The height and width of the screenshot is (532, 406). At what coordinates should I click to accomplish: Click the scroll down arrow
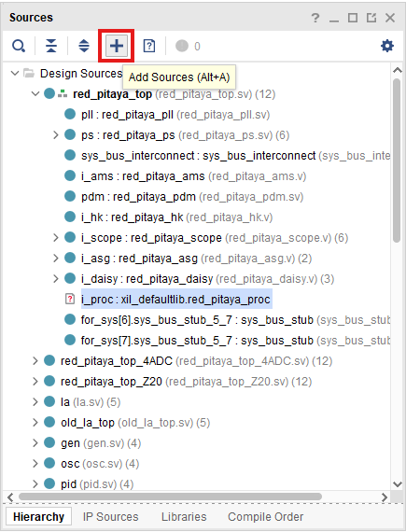(397, 484)
